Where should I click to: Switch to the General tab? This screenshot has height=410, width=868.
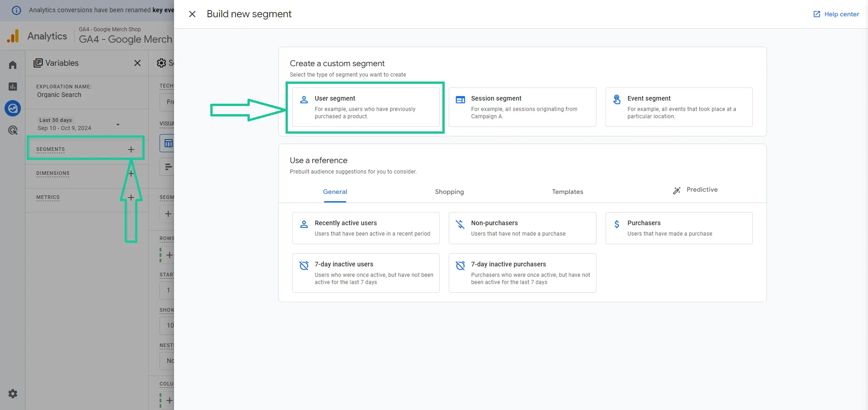[x=335, y=192]
